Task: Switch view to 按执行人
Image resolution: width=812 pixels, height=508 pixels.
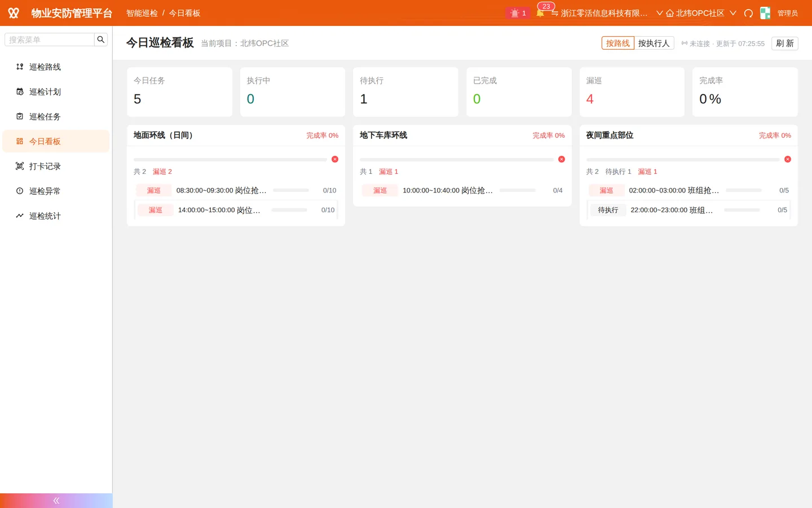Action: tap(654, 43)
